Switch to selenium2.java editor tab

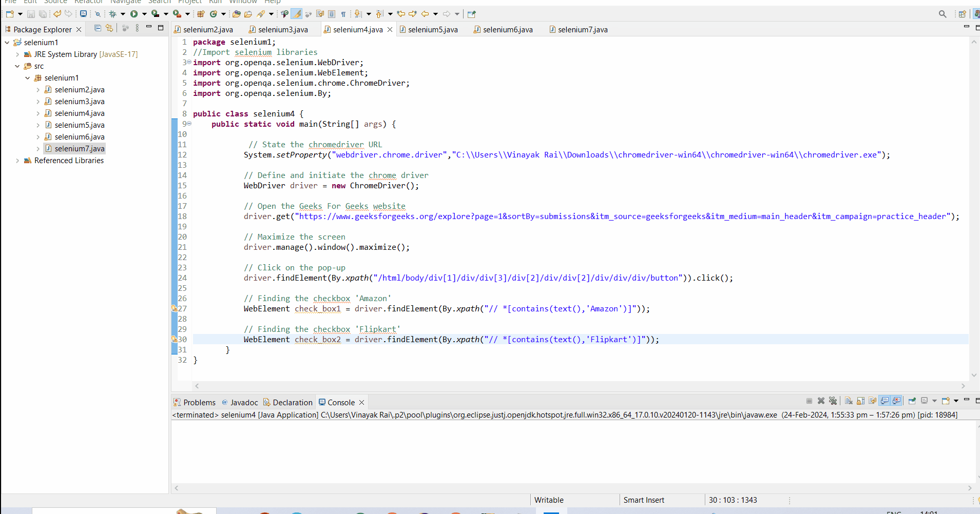pos(204,30)
